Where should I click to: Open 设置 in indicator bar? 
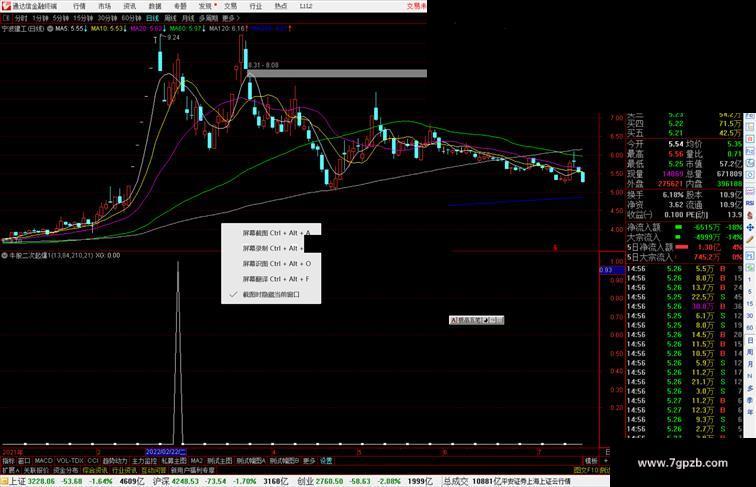coord(326,461)
